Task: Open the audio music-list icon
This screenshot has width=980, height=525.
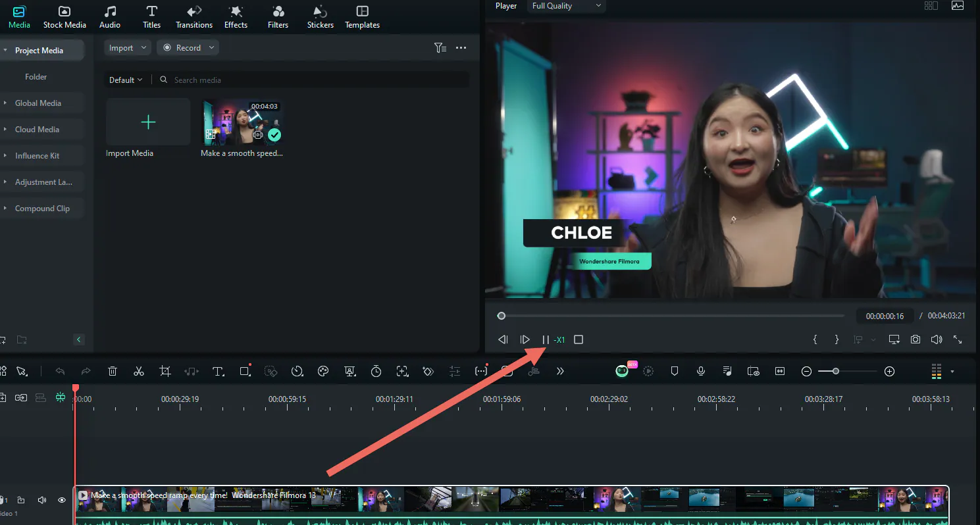Action: click(x=727, y=372)
